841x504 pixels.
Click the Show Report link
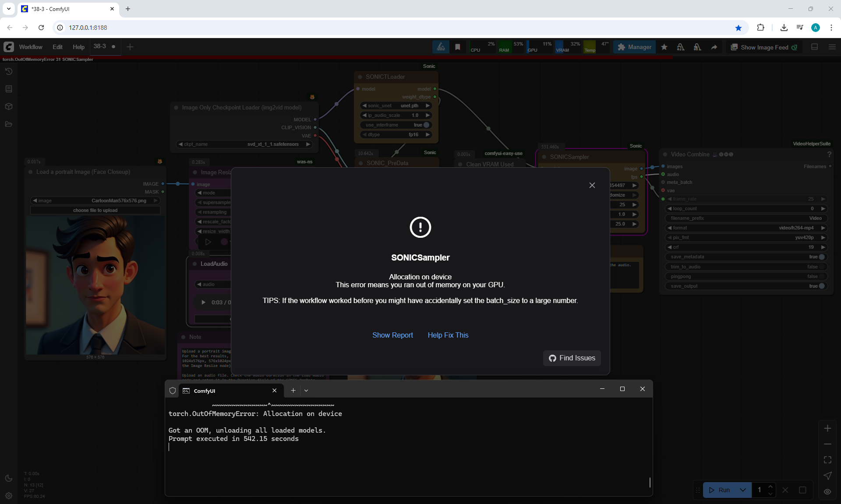(x=392, y=335)
